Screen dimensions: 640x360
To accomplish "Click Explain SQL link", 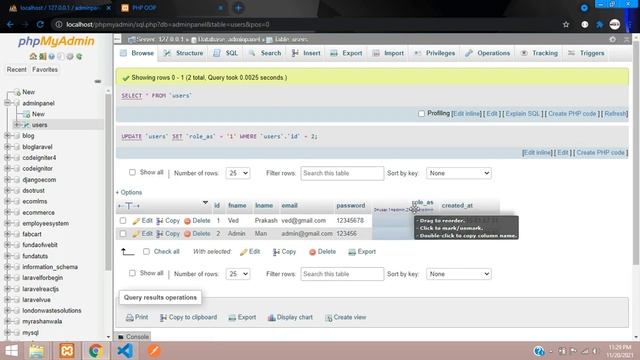I will [522, 114].
